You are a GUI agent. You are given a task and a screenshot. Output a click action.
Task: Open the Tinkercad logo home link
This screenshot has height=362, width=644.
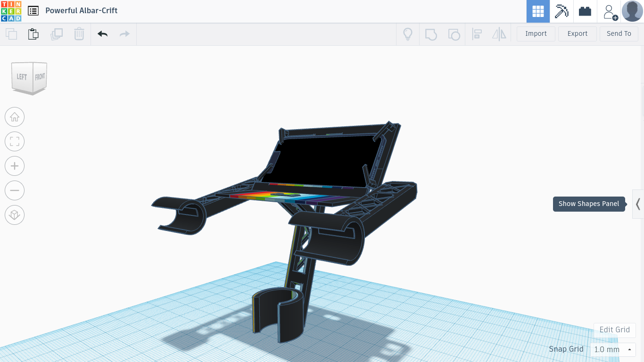tap(11, 11)
